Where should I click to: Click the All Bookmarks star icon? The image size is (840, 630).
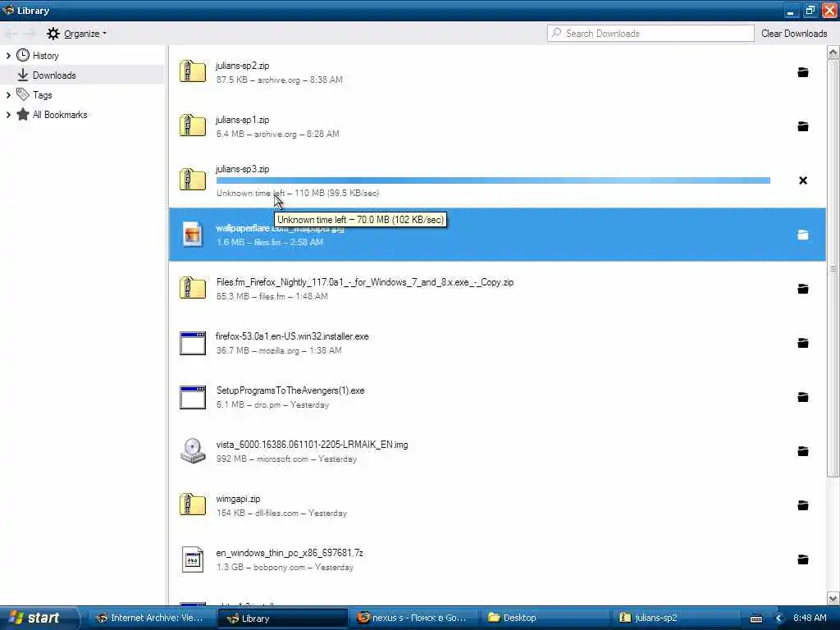[x=22, y=114]
